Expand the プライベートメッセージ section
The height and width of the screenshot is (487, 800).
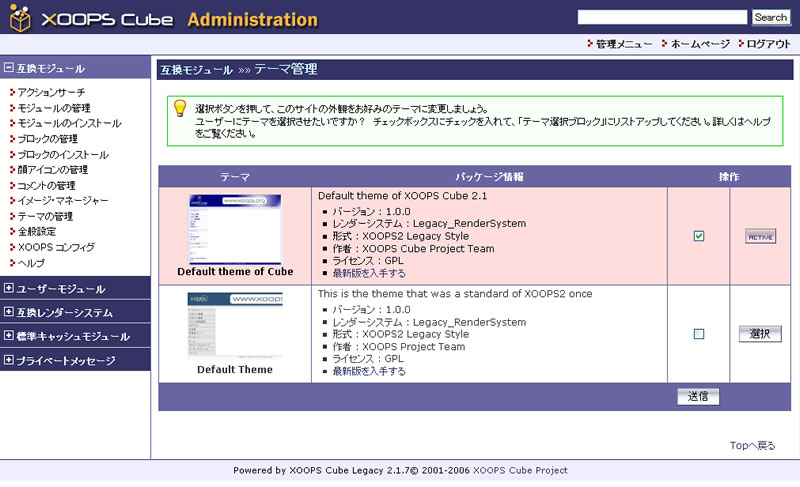pos(9,360)
